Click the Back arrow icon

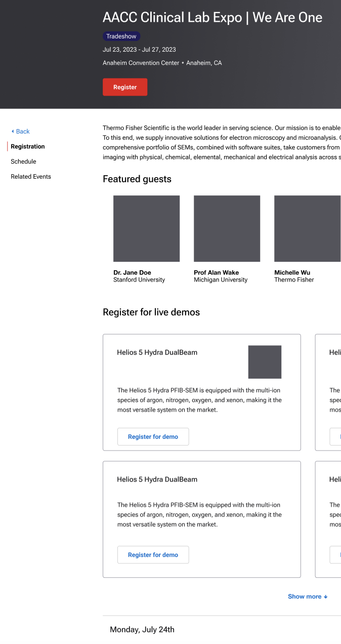point(13,131)
